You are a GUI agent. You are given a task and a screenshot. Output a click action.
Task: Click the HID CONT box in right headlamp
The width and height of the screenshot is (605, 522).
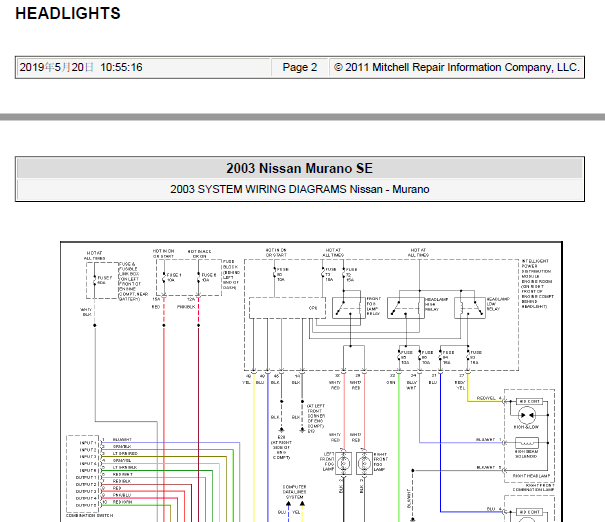click(x=529, y=402)
